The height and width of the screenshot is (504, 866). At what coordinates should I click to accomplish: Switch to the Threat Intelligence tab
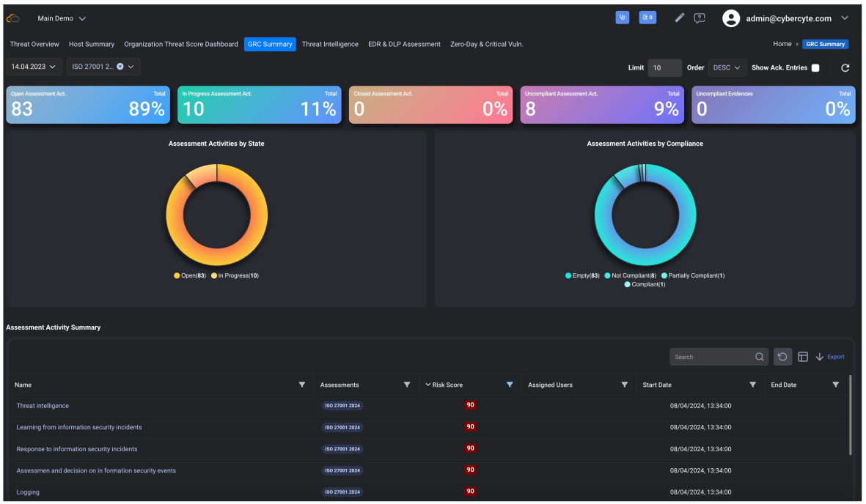(330, 44)
